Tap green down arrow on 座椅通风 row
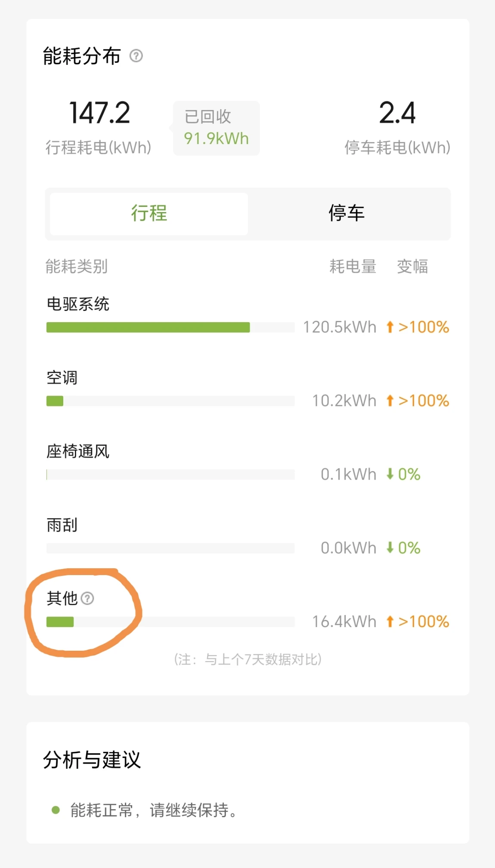This screenshot has width=495, height=868. pos(390,474)
